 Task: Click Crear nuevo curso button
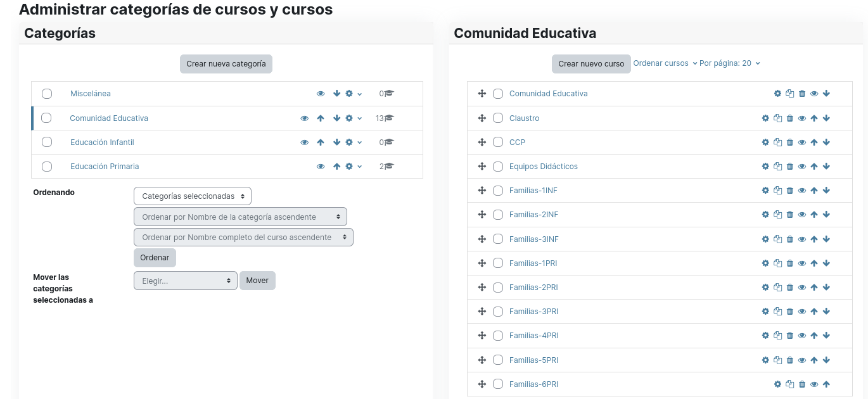(591, 64)
